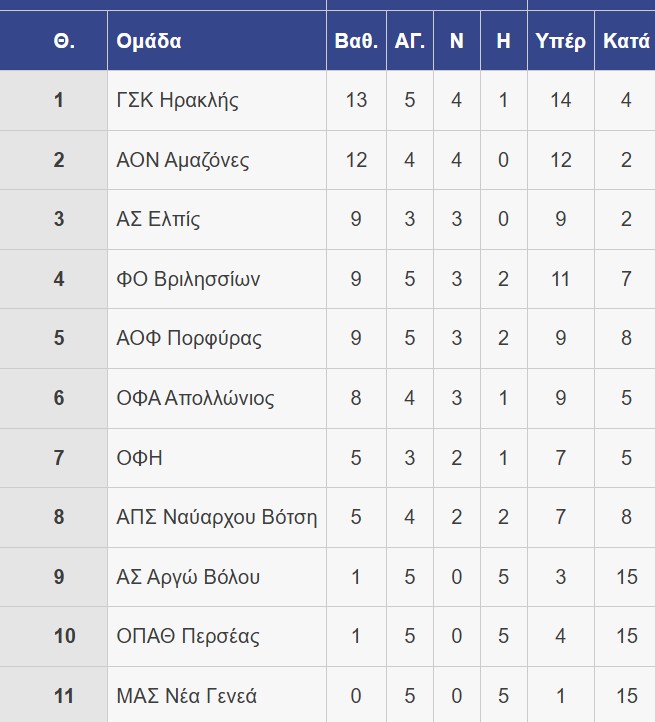Screen dimensions: 655x722
Task: Click the Θ. position column header
Action: coord(64,41)
